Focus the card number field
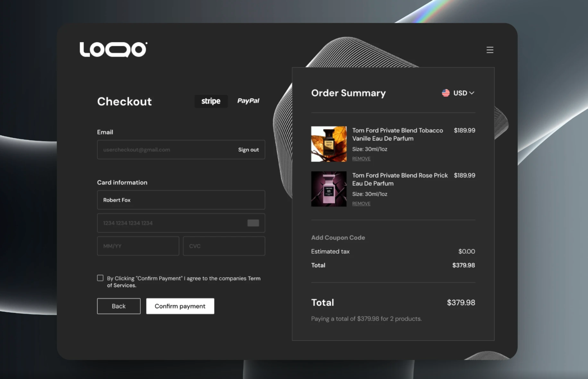The image size is (588, 379). [181, 223]
